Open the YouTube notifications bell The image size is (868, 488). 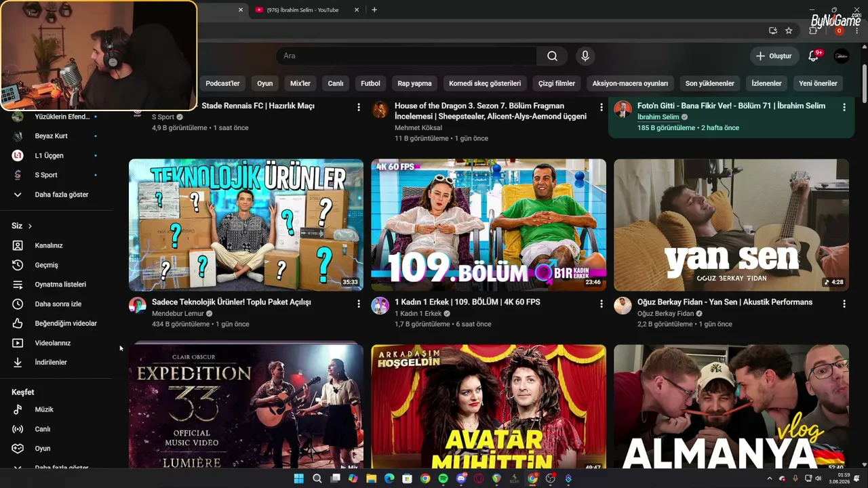pos(813,56)
